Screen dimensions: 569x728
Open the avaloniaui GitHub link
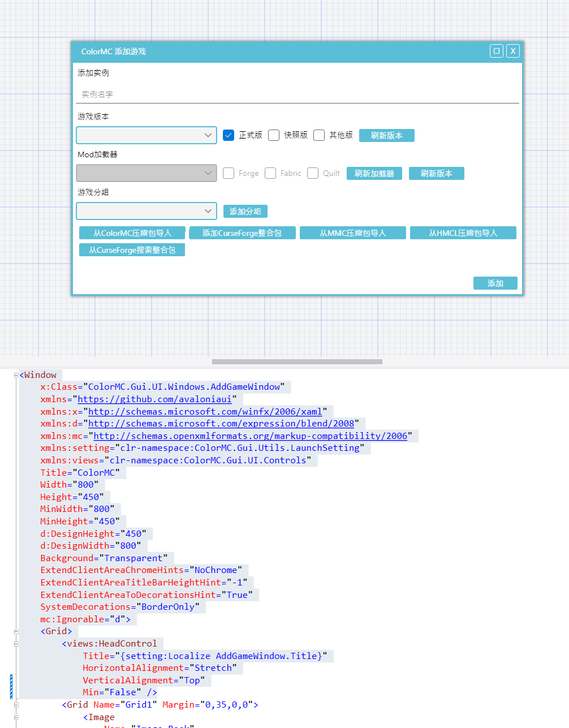pyautogui.click(x=155, y=399)
